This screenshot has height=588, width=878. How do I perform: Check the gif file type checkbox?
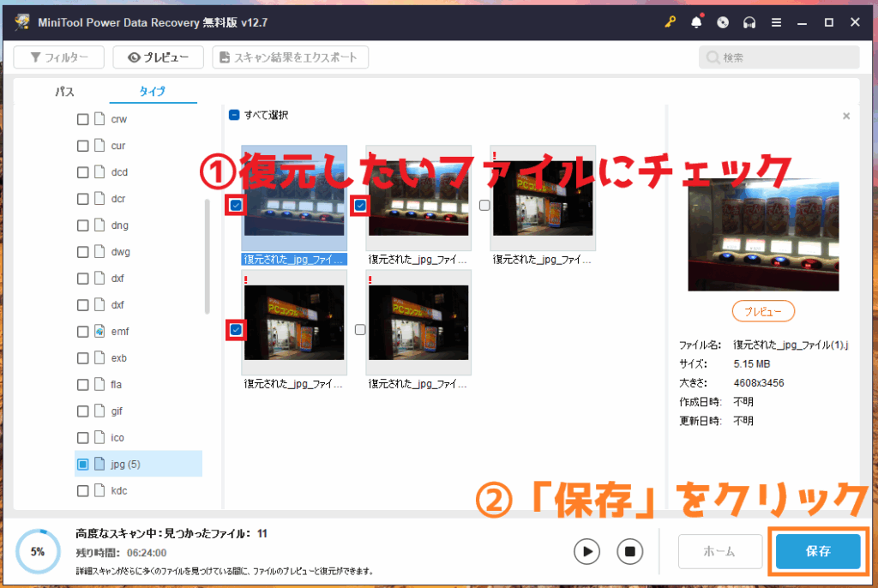(83, 411)
